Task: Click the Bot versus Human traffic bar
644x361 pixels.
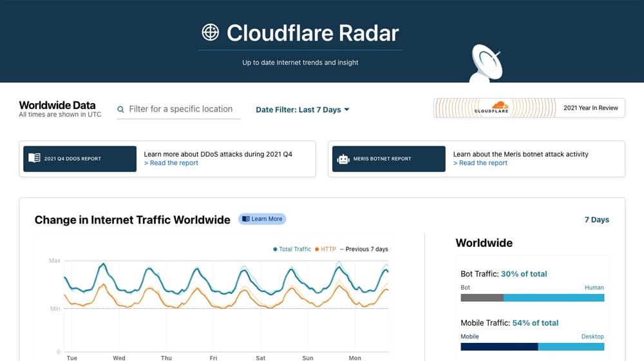Action: tap(532, 298)
